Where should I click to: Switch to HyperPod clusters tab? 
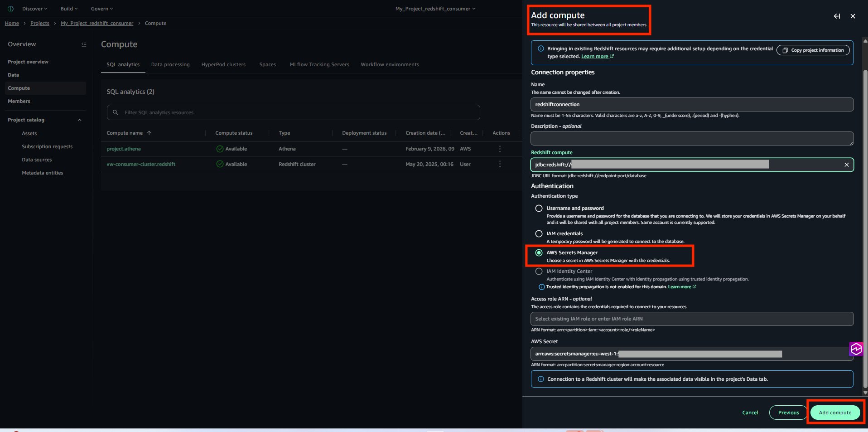click(x=223, y=64)
